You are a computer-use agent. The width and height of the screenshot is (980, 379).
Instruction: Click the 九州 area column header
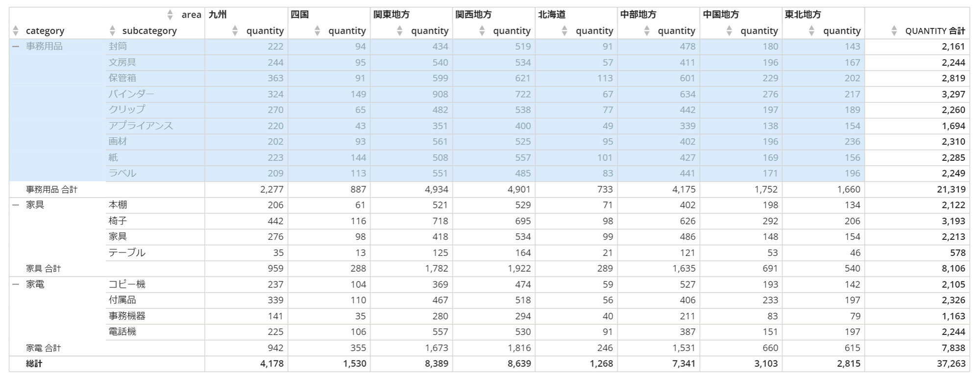click(x=218, y=15)
